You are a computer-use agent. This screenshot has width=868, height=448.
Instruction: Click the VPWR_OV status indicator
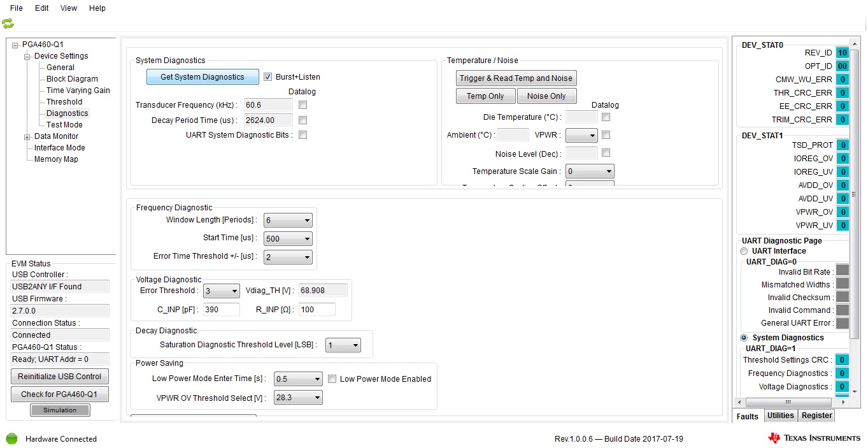843,212
